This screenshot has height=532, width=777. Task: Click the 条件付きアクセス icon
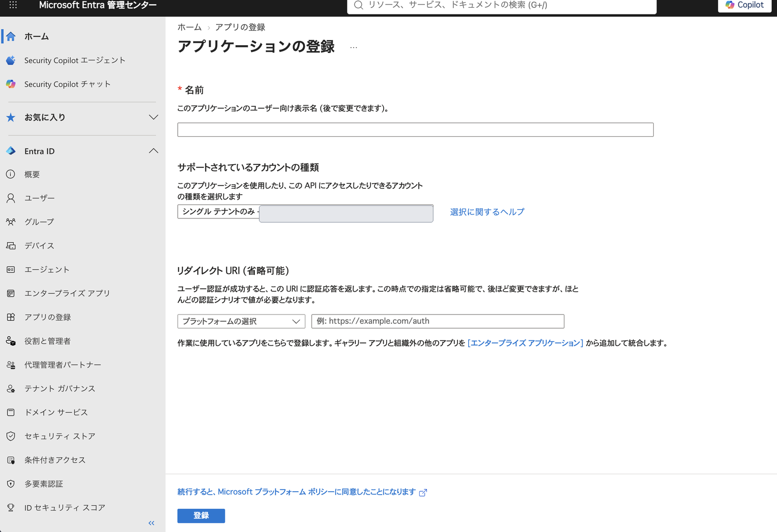(x=11, y=460)
